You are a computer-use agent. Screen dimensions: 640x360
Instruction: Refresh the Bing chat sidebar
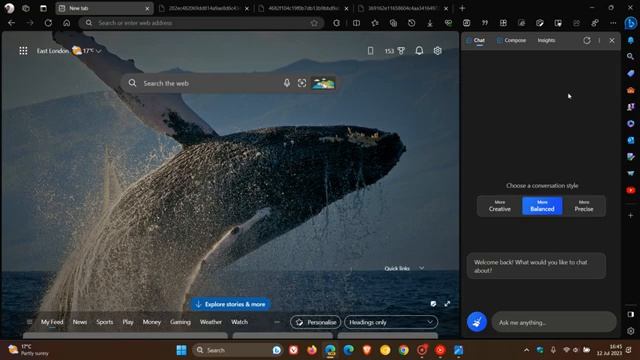[587, 40]
